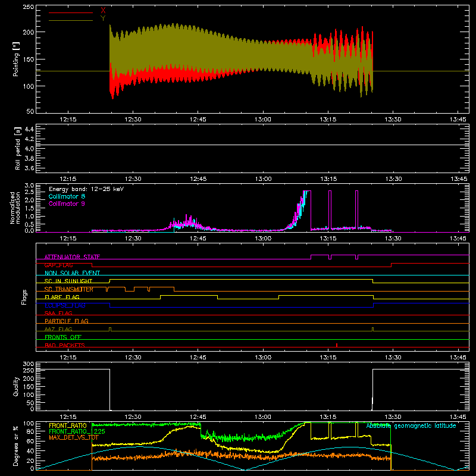Select the ATTENUATOR_STATE flag label
This screenshot has width=476, height=476.
(x=72, y=257)
